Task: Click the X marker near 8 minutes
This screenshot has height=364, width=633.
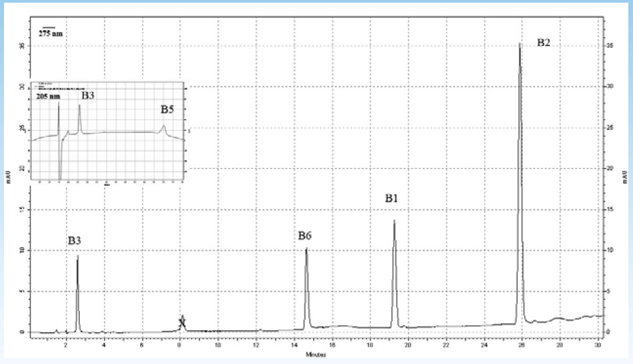Action: pyautogui.click(x=182, y=323)
